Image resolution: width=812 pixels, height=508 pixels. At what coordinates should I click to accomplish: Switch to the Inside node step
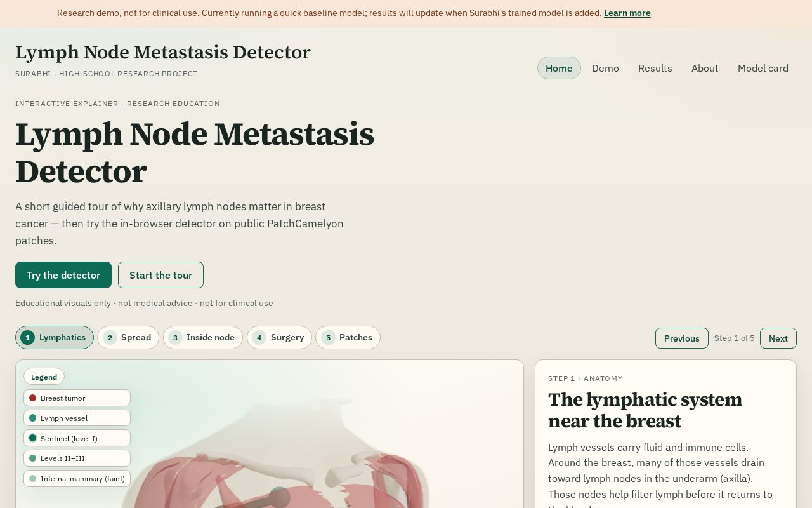(203, 337)
